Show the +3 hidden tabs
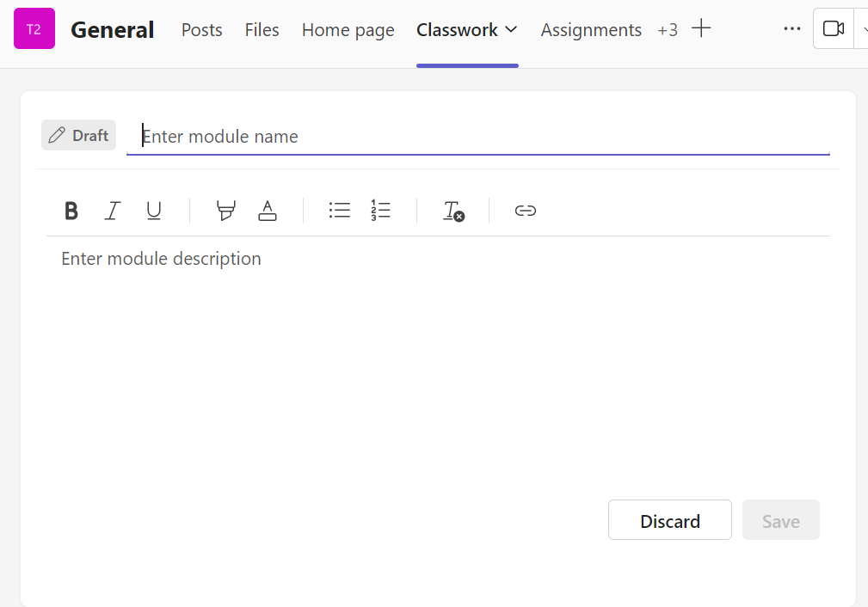 [x=668, y=30]
